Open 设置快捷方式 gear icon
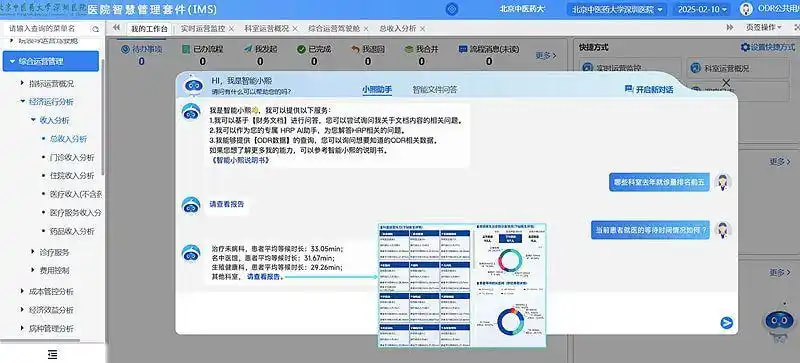This screenshot has width=800, height=363. 745,47
